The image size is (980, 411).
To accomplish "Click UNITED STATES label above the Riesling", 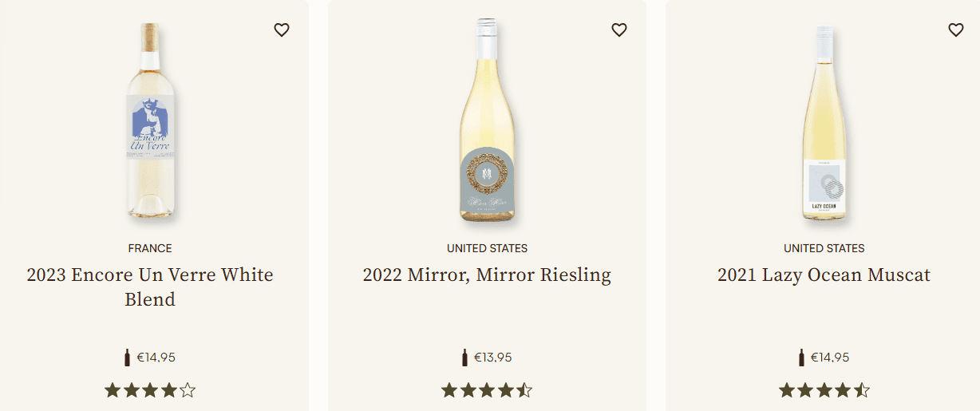I will pyautogui.click(x=487, y=248).
